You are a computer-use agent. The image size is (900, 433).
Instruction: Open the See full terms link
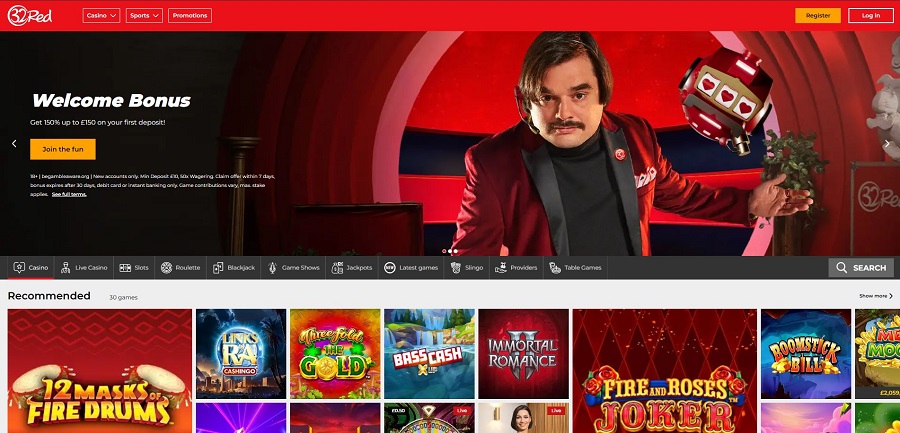coord(69,194)
